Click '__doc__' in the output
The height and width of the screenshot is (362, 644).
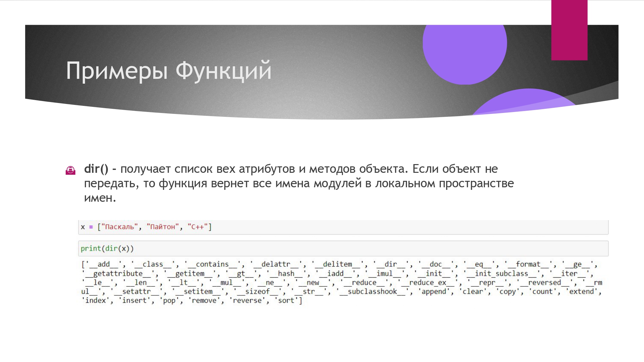pyautogui.click(x=436, y=265)
